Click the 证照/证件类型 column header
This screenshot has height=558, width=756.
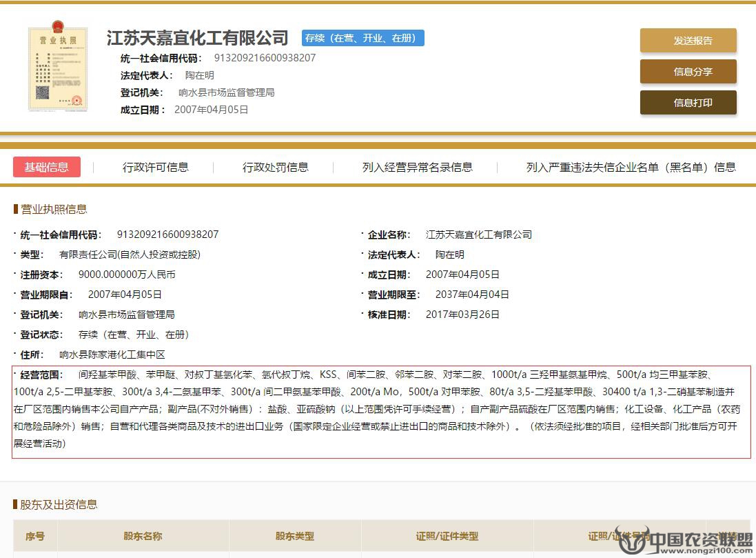[447, 536]
